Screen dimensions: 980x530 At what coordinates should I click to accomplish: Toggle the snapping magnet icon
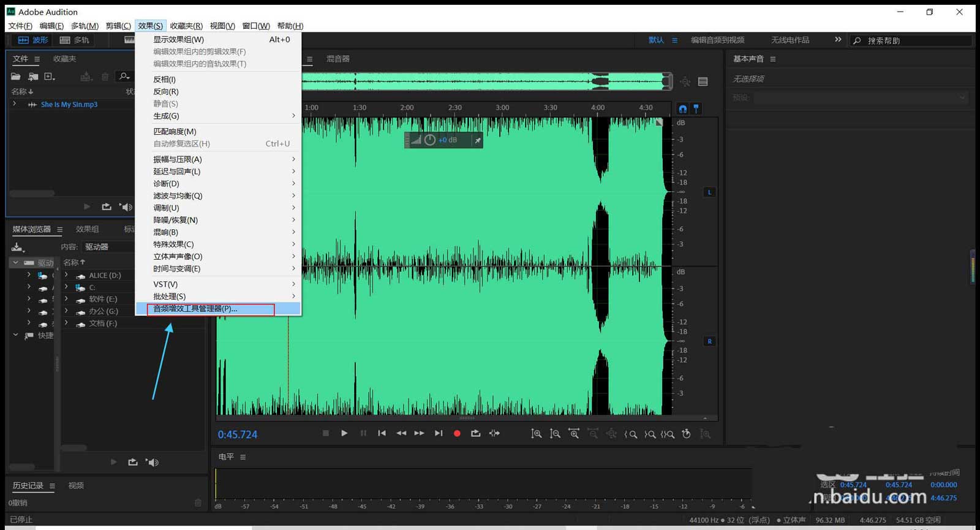point(683,109)
